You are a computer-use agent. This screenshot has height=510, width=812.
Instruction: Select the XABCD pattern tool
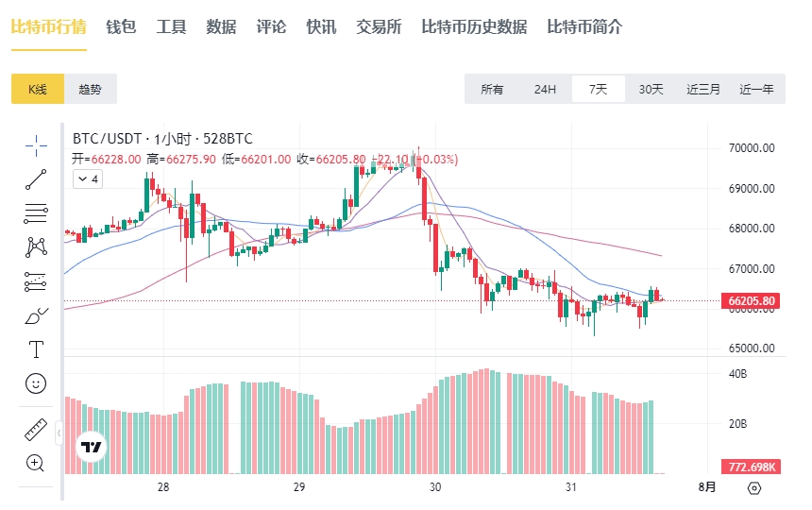pyautogui.click(x=36, y=247)
